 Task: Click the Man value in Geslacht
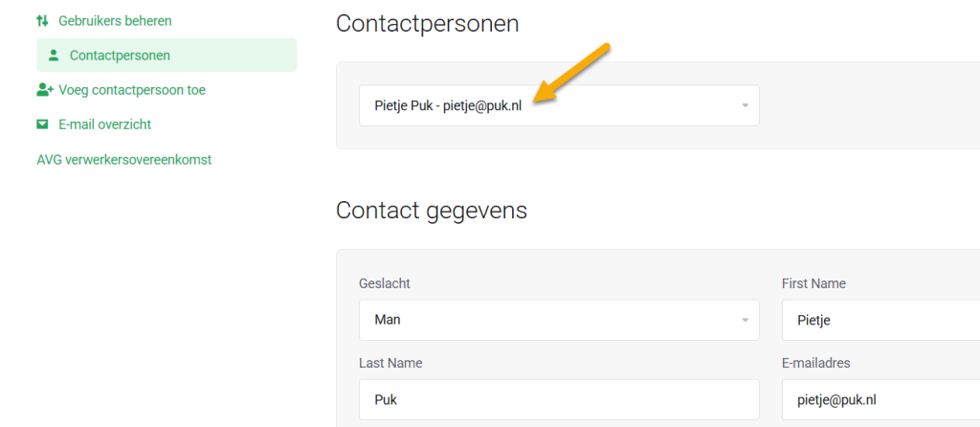pyautogui.click(x=388, y=320)
